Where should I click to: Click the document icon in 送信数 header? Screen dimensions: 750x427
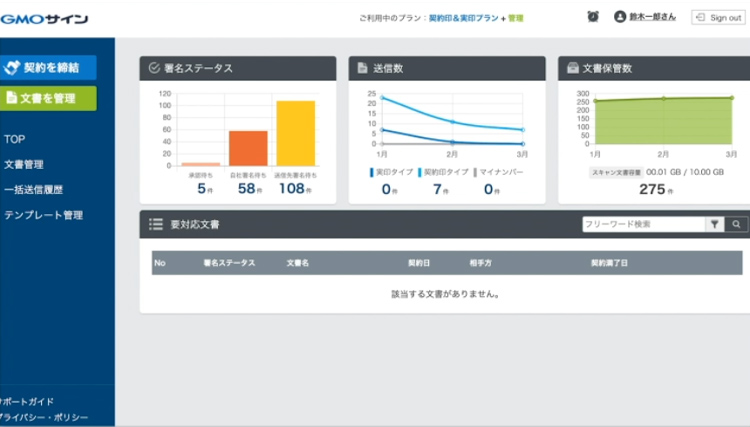362,68
